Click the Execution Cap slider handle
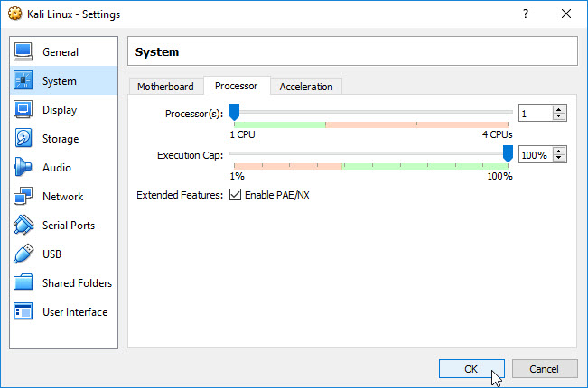588x388 pixels. pyautogui.click(x=508, y=154)
